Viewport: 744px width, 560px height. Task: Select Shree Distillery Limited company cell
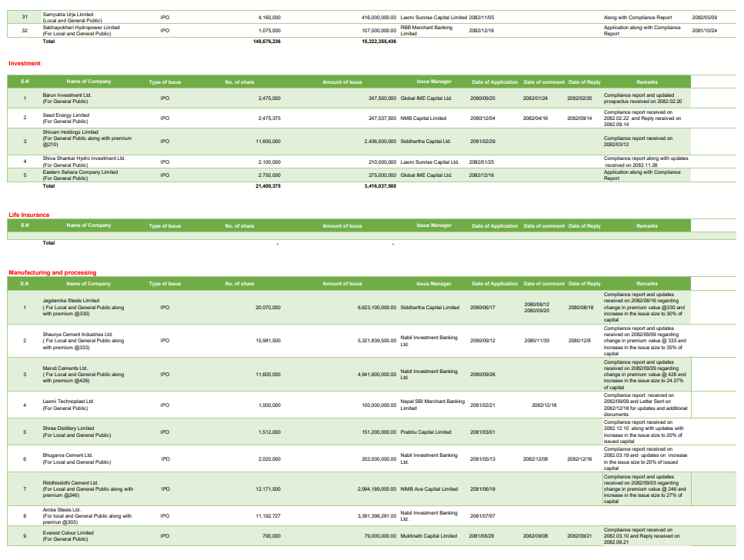click(68, 428)
